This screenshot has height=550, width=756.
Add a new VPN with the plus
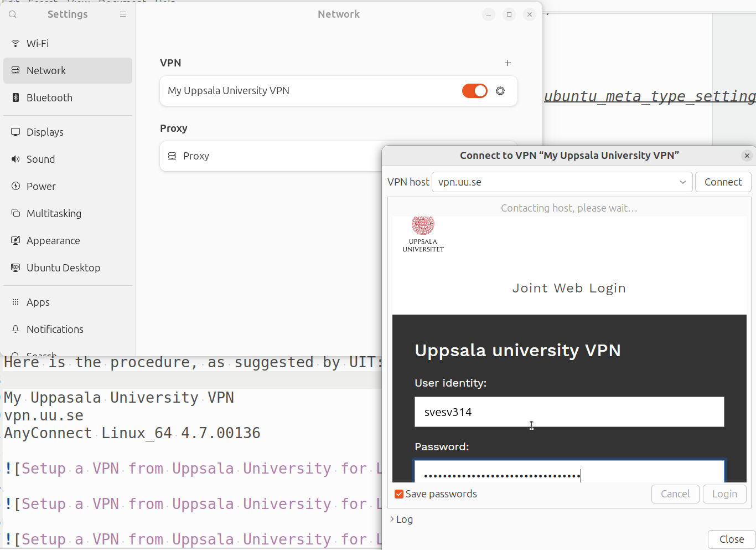pos(508,63)
